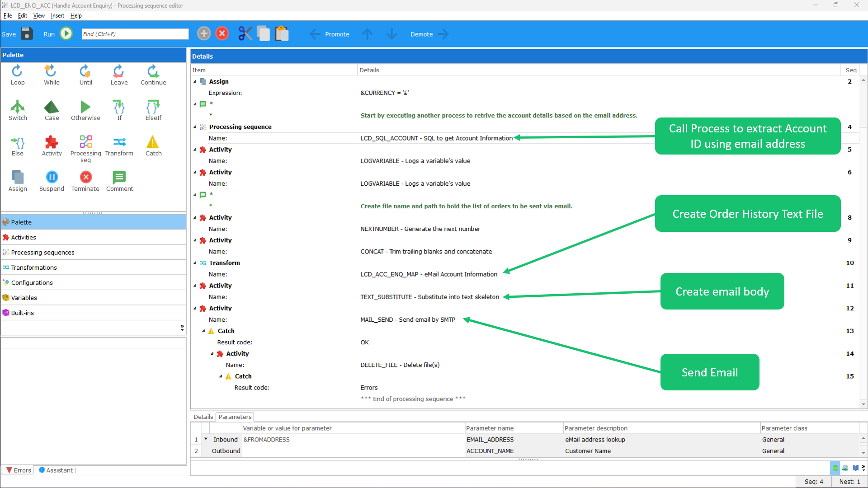
Task: Click the Paste clipboard icon
Action: [282, 33]
